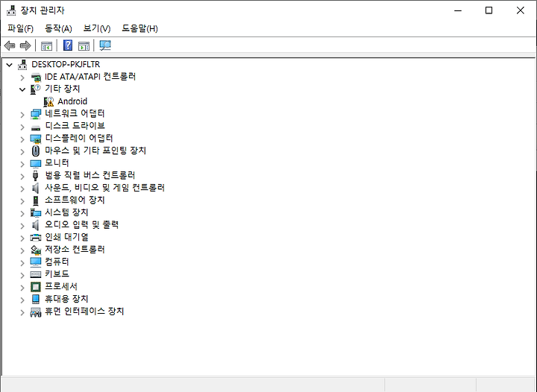Expand the 키보드 node
The width and height of the screenshot is (537, 392).
(22, 275)
